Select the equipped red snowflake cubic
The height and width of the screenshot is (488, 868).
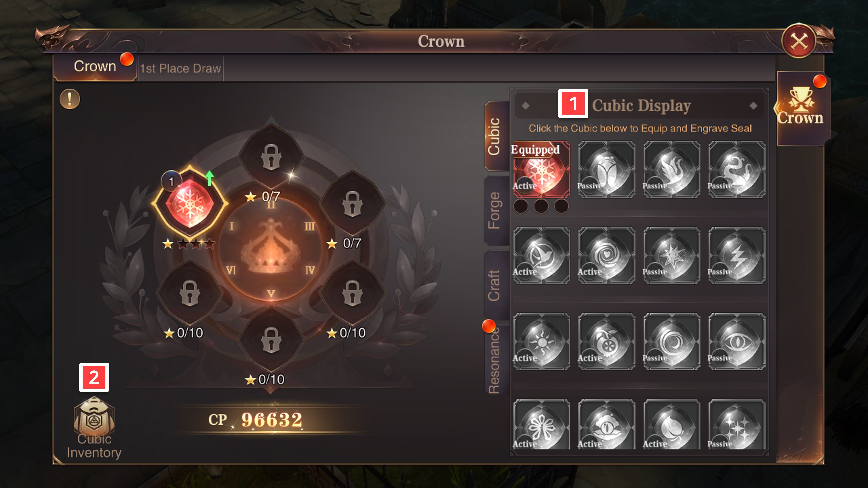542,170
